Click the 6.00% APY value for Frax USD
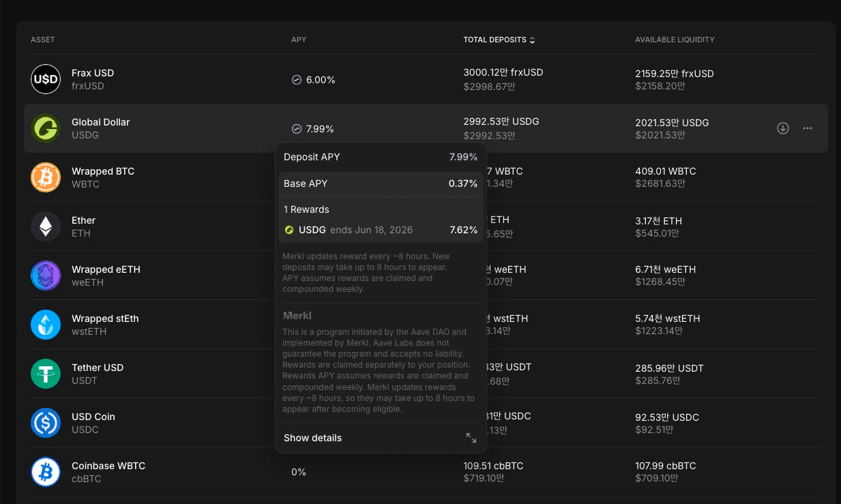Viewport: 841px width, 504px height. click(x=321, y=80)
